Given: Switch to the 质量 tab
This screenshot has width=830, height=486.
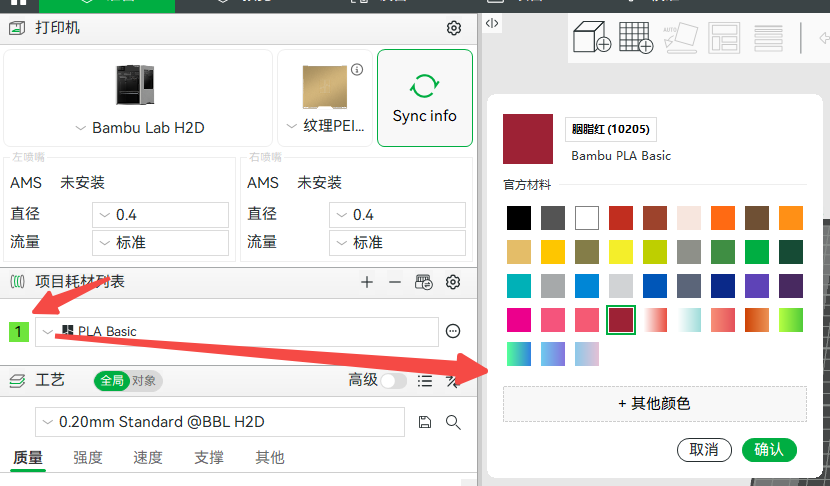Looking at the screenshot, I should pyautogui.click(x=28, y=457).
